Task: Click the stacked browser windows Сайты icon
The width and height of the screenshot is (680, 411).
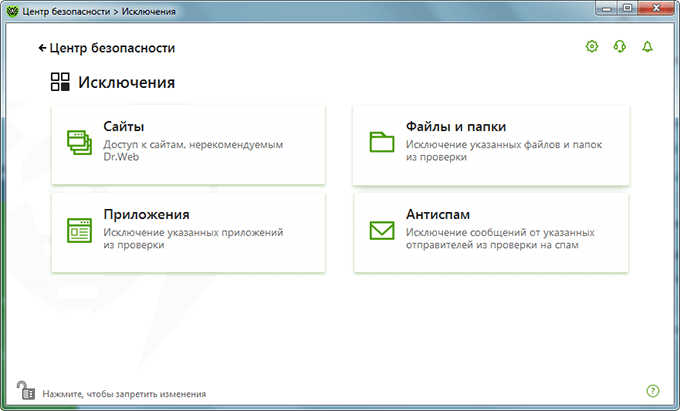Action: click(x=79, y=142)
